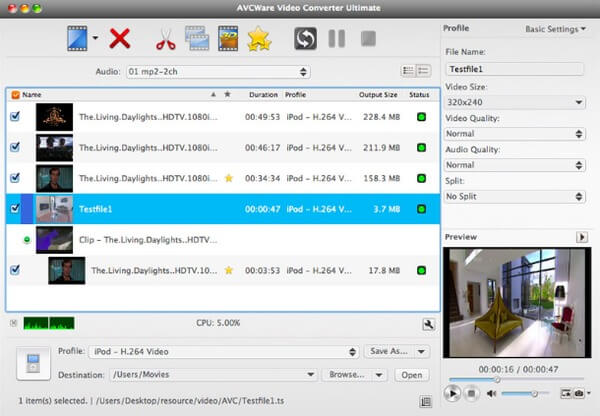Sort by the Name column header
The width and height of the screenshot is (600, 416).
pos(32,95)
